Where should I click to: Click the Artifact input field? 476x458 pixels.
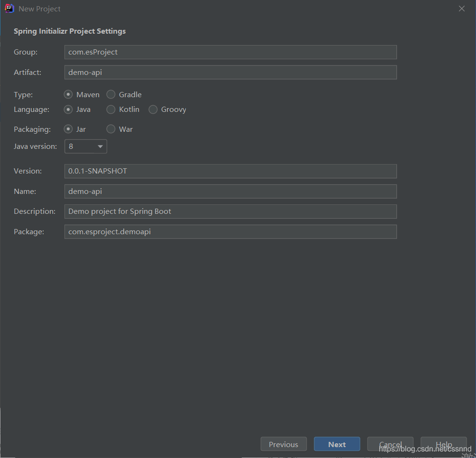tap(230, 73)
